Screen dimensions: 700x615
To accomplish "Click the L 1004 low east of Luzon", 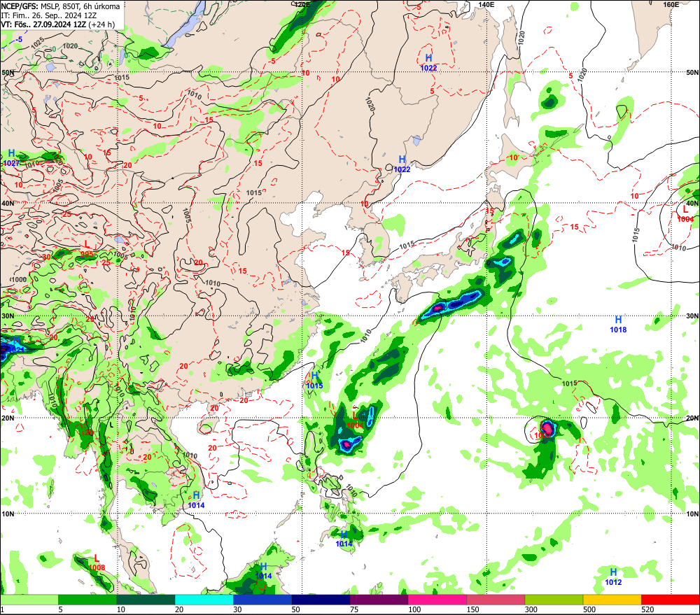I will pos(355,420).
